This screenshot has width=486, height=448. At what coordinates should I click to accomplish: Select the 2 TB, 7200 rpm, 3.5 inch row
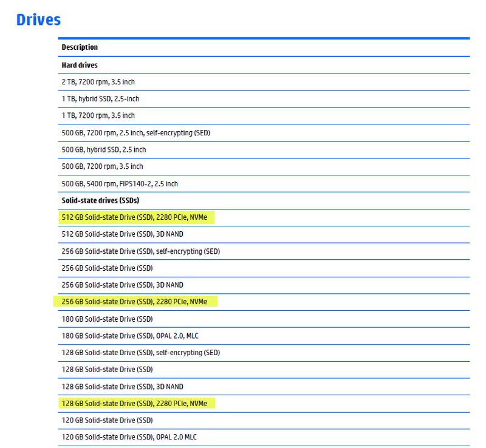pyautogui.click(x=264, y=82)
